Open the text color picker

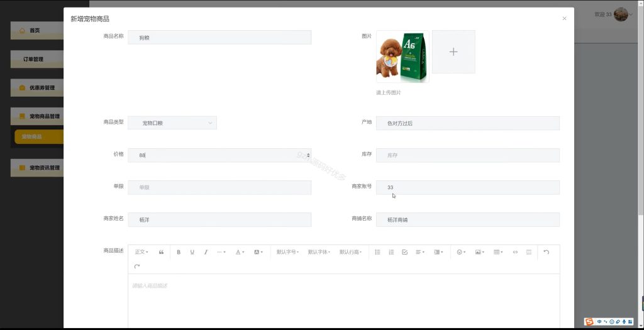(x=240, y=252)
